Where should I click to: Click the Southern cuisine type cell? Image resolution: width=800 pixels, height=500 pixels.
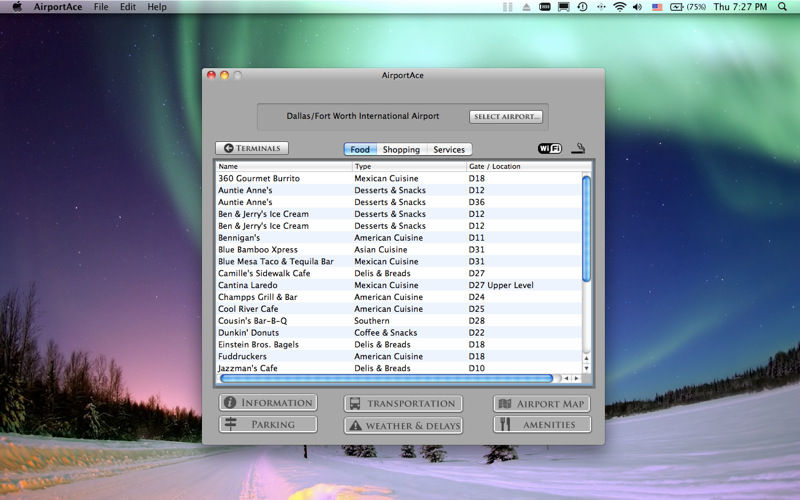pos(372,320)
